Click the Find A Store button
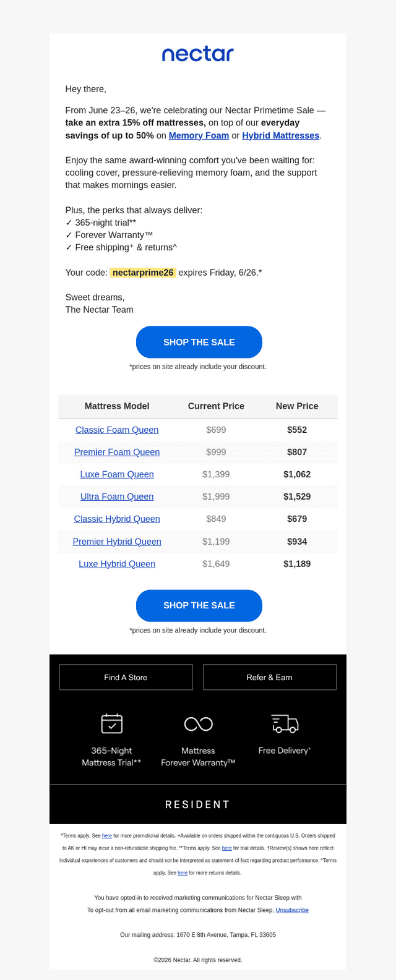 [126, 677]
